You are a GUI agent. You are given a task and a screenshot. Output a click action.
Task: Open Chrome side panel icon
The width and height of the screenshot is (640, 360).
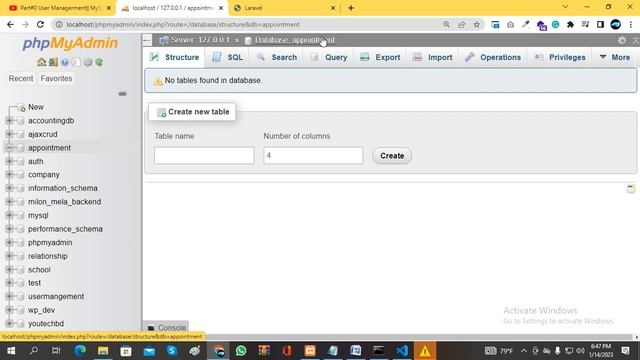(600, 24)
